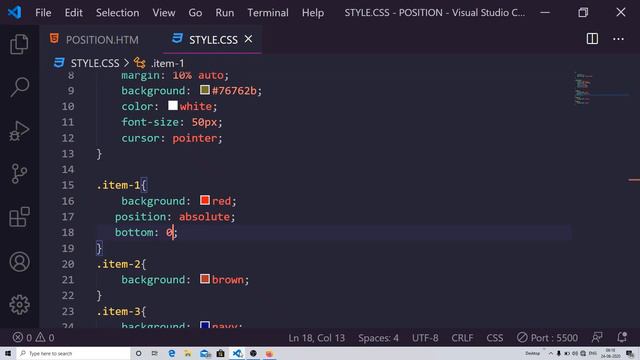
Task: Open the Terminal menu
Action: coord(268,13)
